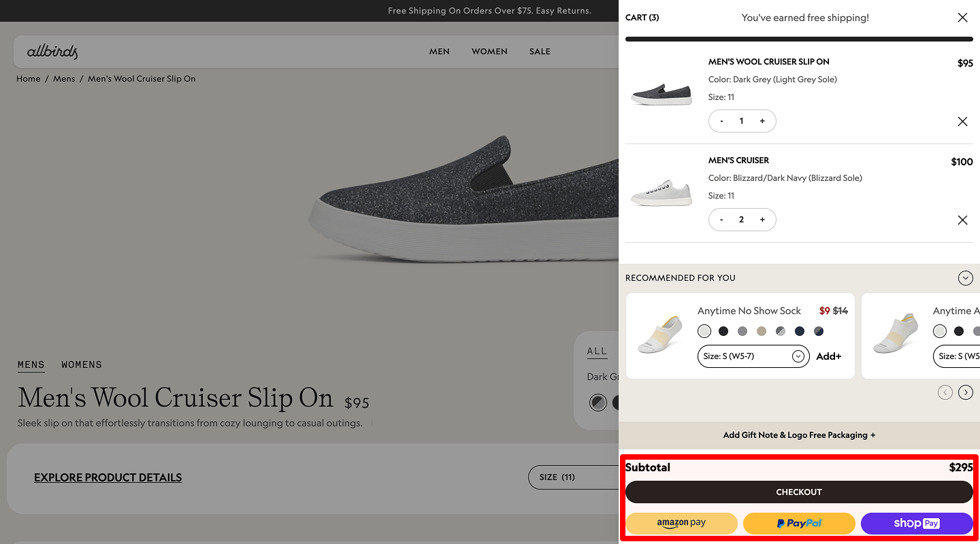The width and height of the screenshot is (980, 544).
Task: Open Men's Cruiser product thumbnail in cart
Action: (x=661, y=193)
